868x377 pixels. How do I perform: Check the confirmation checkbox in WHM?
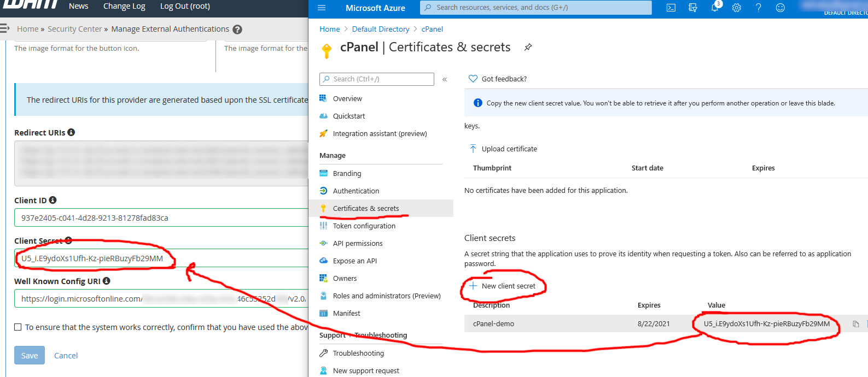point(18,327)
